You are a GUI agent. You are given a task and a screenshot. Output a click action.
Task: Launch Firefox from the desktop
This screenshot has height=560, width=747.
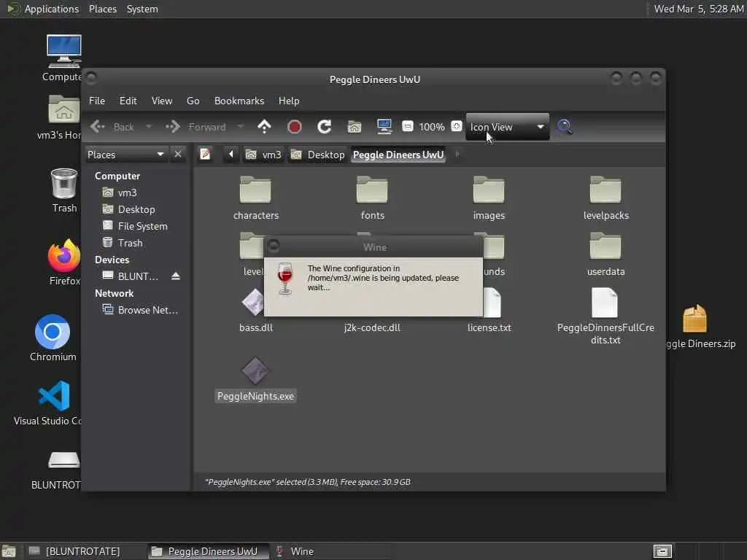64,262
